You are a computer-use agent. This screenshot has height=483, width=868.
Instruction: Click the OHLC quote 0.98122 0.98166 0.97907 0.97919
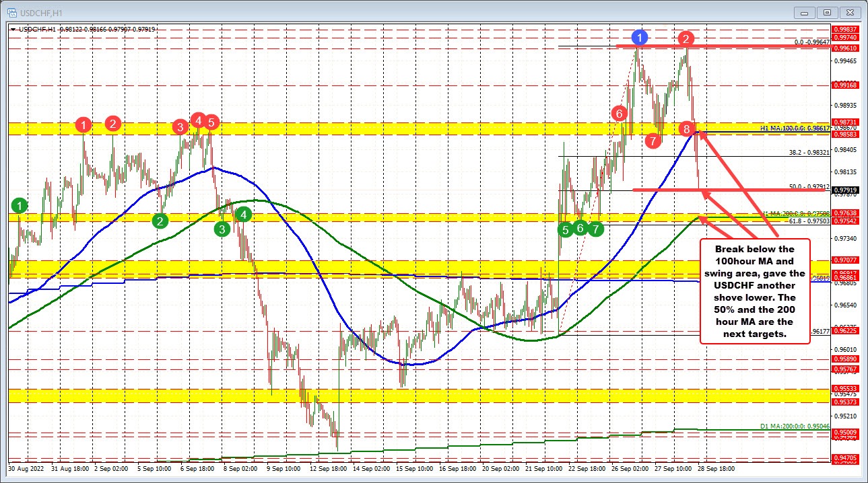(109, 28)
